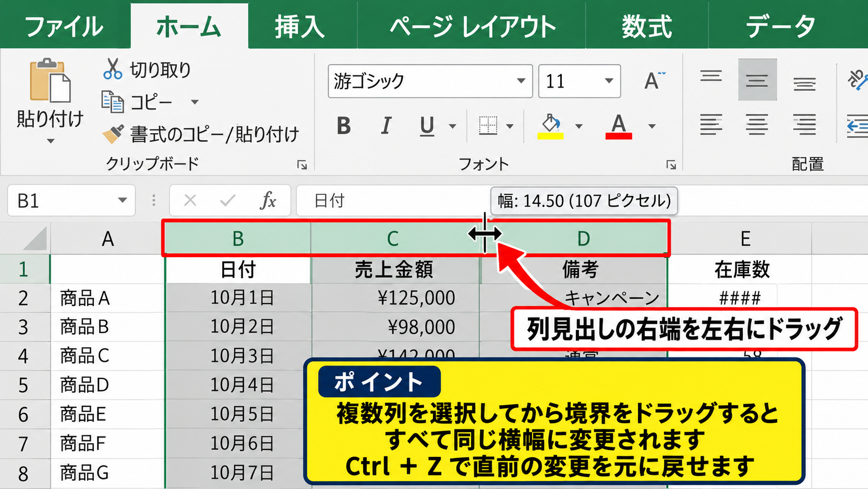Increase font size with large A icon

click(x=654, y=81)
